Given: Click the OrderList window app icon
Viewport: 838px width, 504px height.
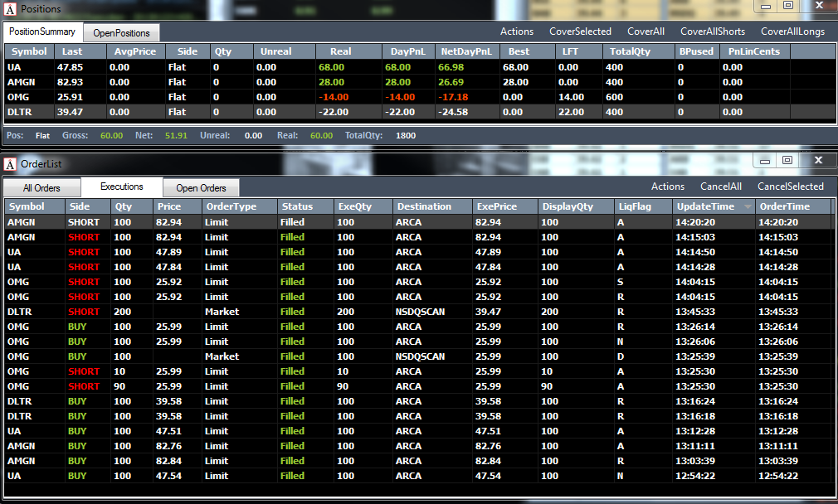Looking at the screenshot, I should coord(10,164).
